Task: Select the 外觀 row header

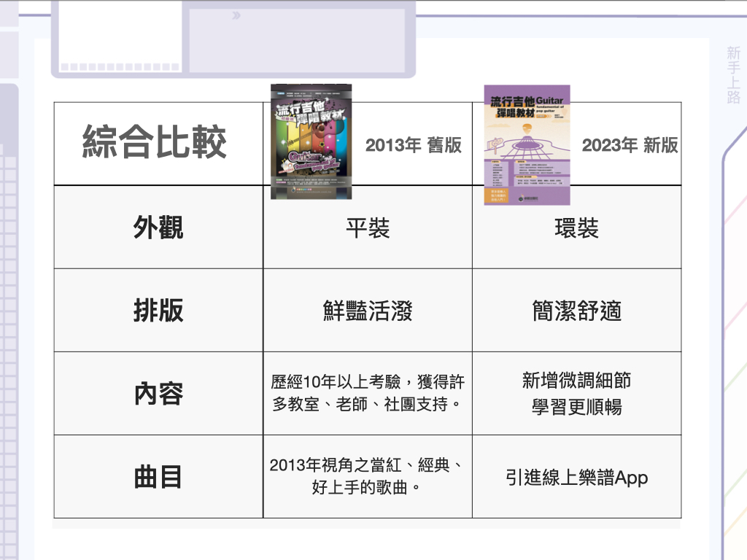Action: click(158, 228)
